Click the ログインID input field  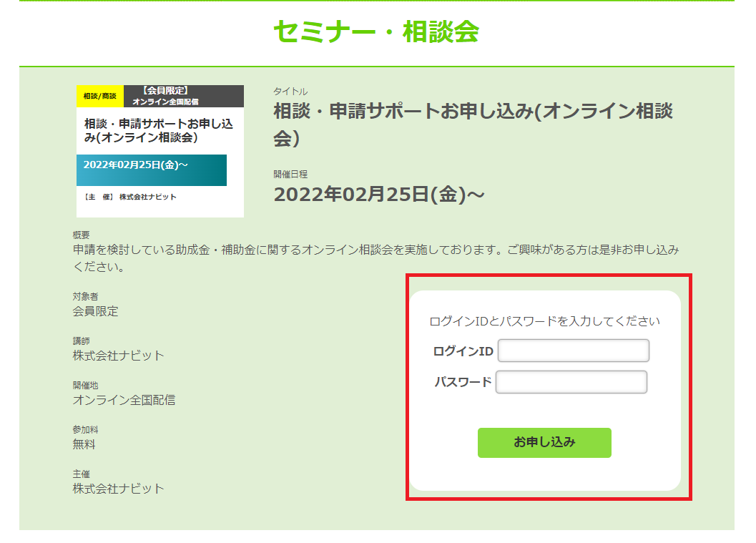click(573, 351)
